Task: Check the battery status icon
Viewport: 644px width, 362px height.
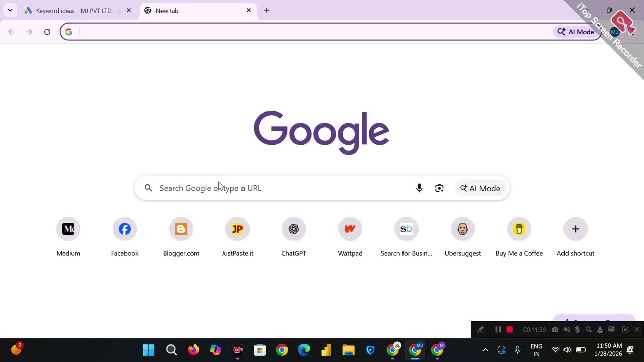Action: pos(581,350)
